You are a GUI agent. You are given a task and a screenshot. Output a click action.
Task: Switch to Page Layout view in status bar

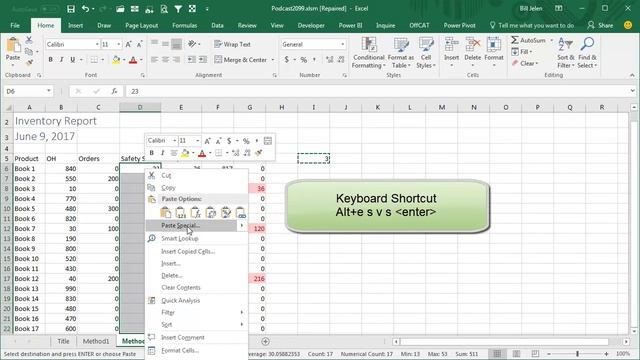coord(516,354)
